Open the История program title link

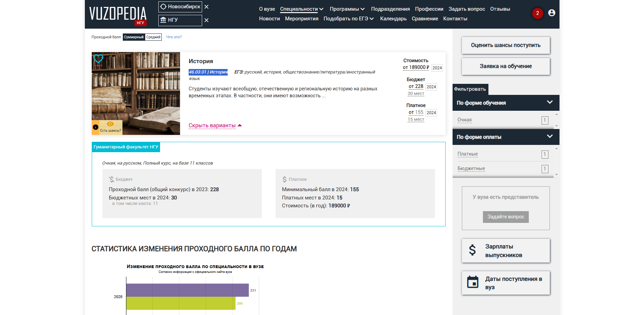pyautogui.click(x=201, y=61)
